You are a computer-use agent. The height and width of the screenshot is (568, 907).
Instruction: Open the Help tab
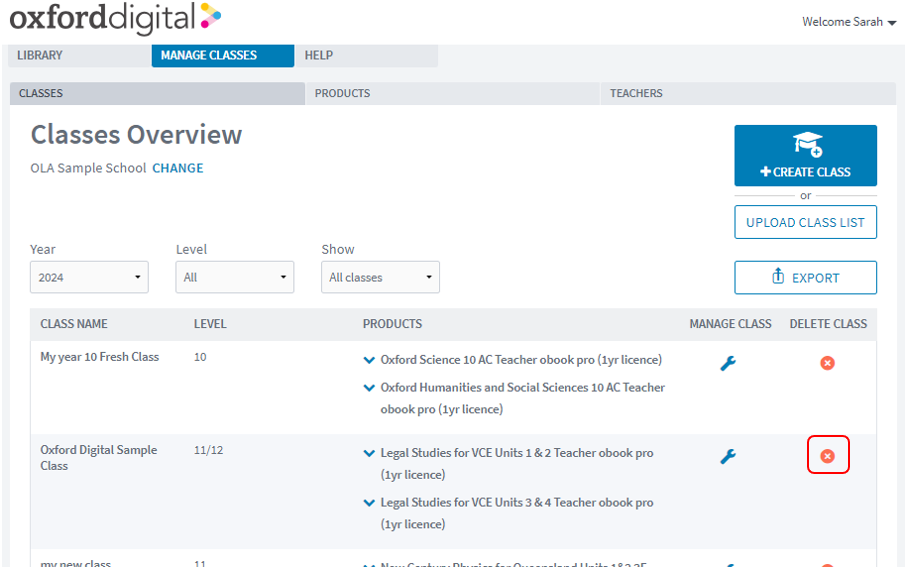tap(366, 56)
